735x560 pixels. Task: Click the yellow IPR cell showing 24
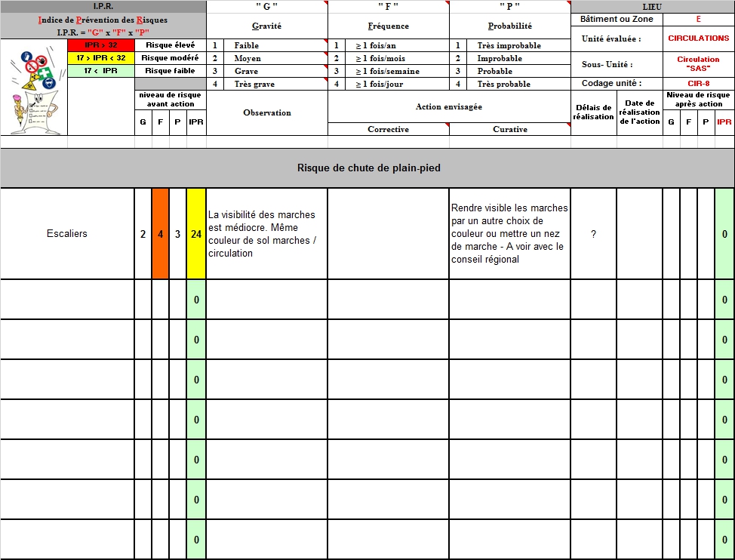click(x=196, y=234)
